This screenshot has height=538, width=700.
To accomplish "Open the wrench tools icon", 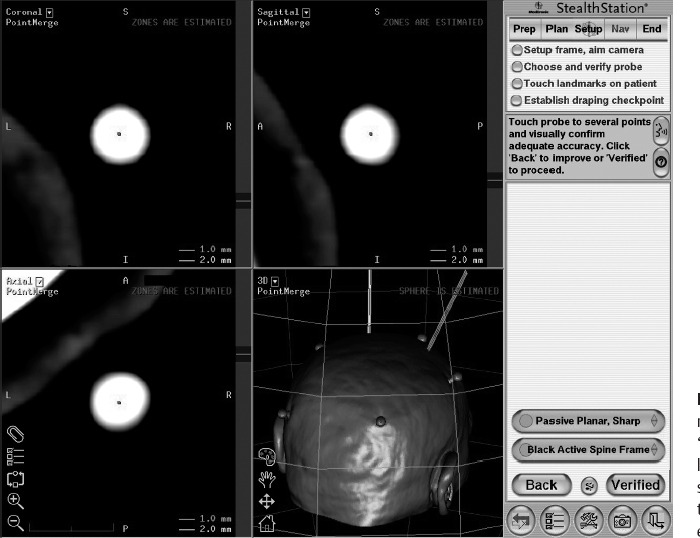I will click(590, 519).
